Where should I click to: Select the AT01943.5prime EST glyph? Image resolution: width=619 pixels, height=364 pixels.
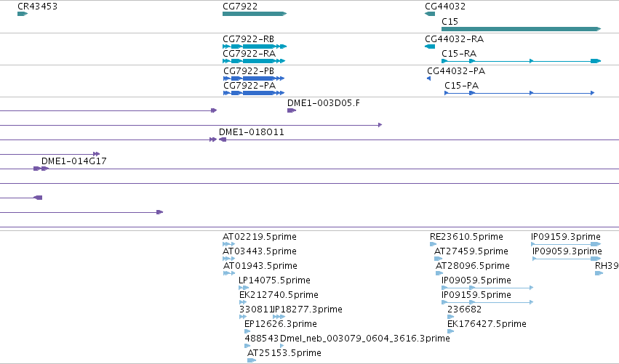(x=229, y=273)
